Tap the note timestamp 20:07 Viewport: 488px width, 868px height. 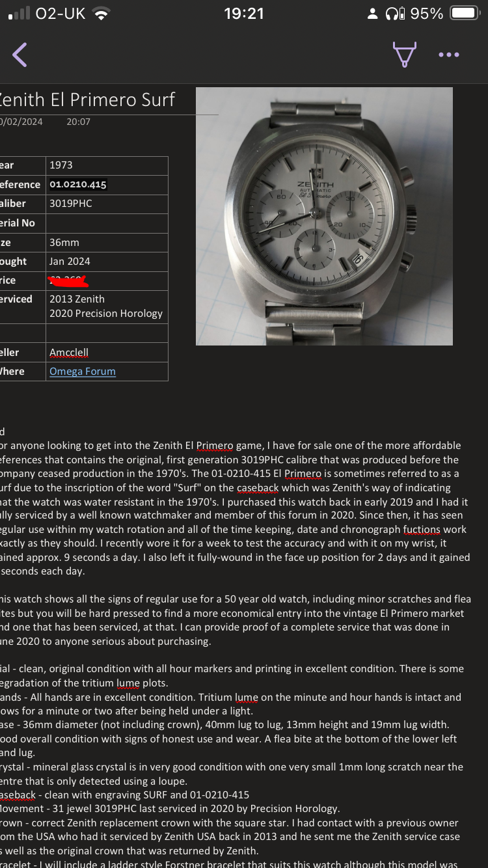(x=78, y=122)
